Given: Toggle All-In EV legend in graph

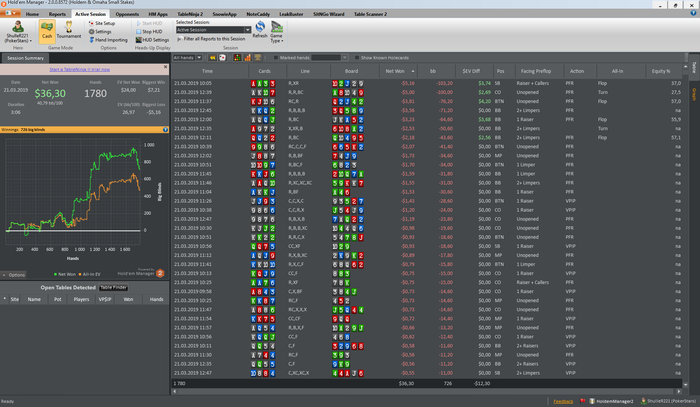Looking at the screenshot, I should click(90, 274).
